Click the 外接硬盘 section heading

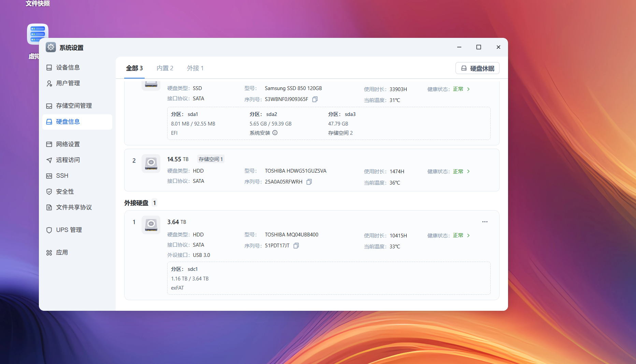pyautogui.click(x=136, y=203)
